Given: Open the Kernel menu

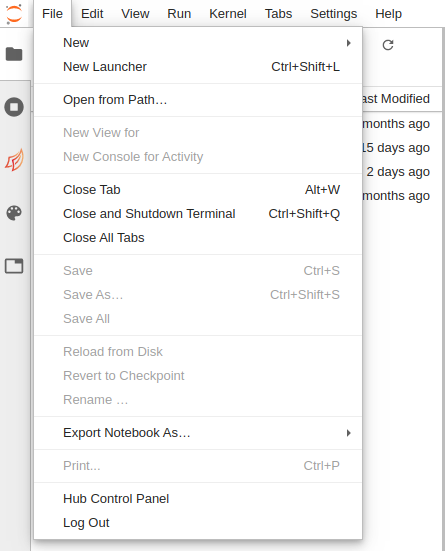Looking at the screenshot, I should click(x=228, y=14).
